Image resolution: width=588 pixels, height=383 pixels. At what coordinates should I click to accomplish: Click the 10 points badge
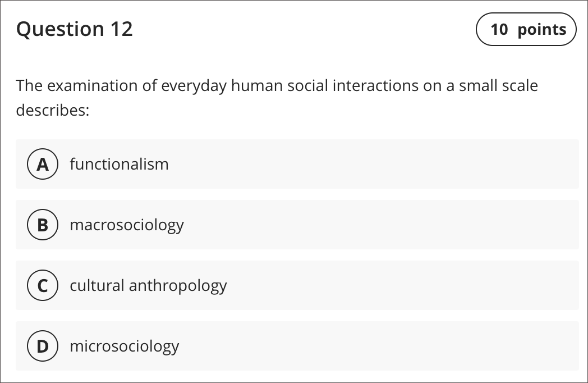[526, 29]
